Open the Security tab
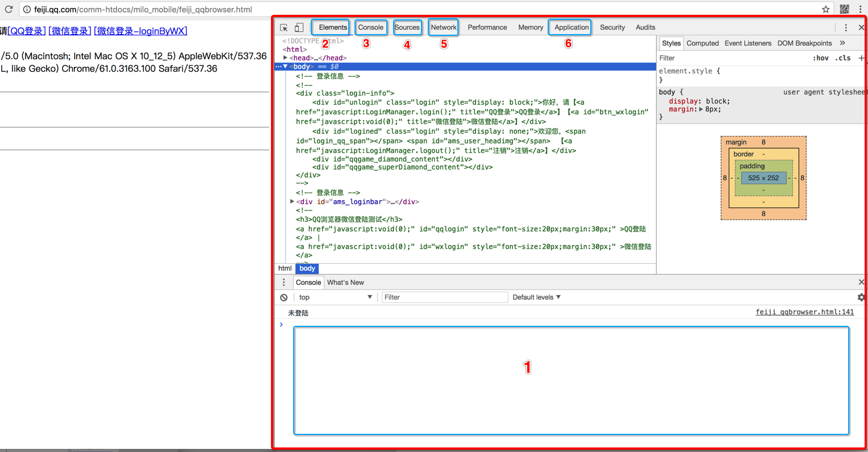 (612, 27)
